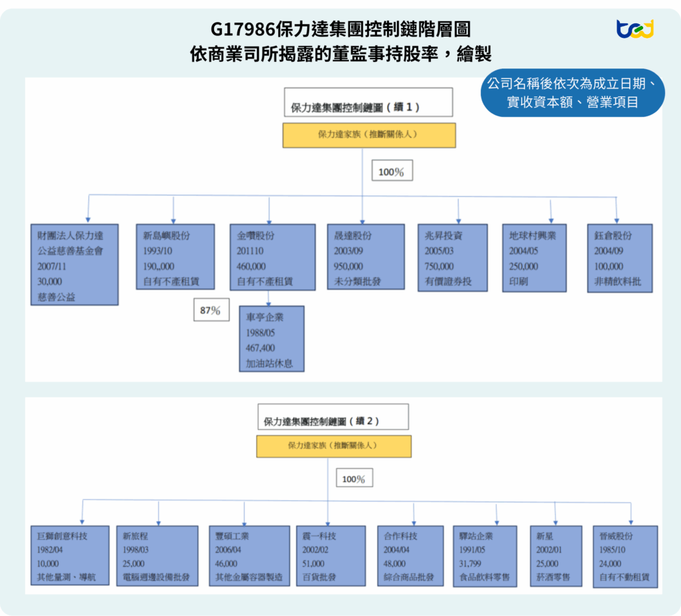Select the 震一科技 box in the lower chart
681x616 pixels.
pyautogui.click(x=331, y=555)
